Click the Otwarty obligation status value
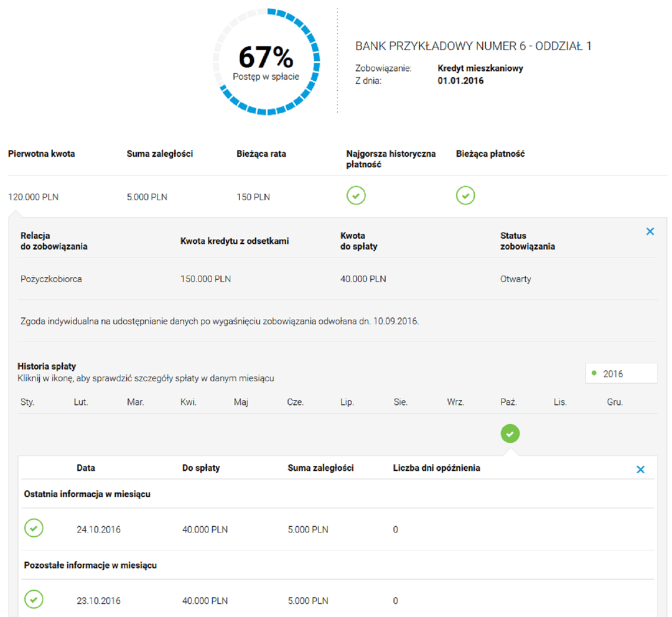This screenshot has height=617, width=672. pos(516,279)
